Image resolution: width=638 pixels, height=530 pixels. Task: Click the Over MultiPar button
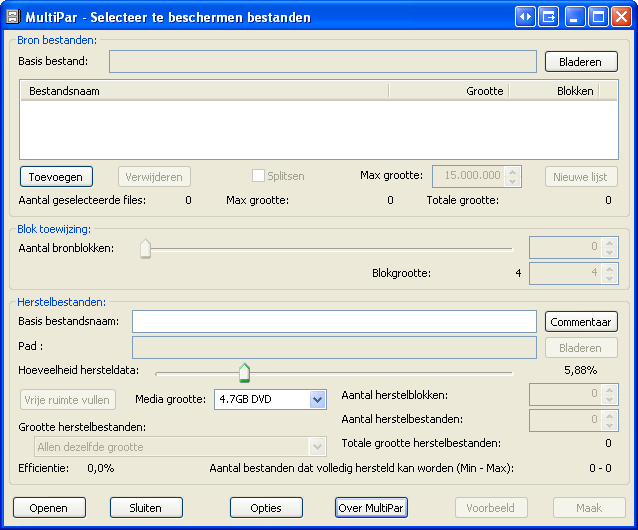click(x=371, y=508)
